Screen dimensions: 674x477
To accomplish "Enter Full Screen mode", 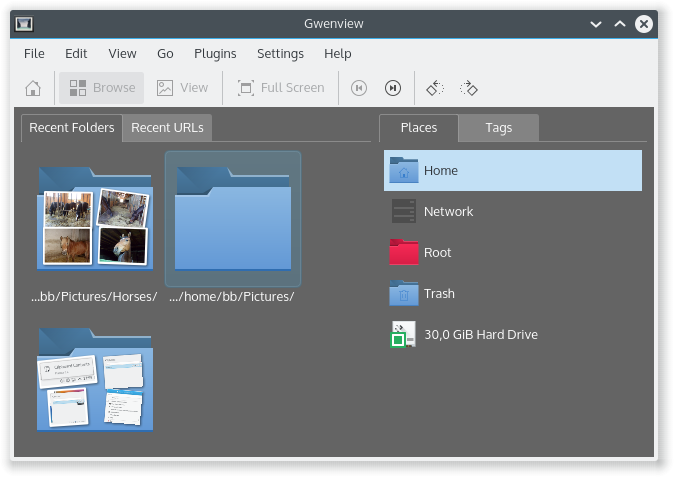I will click(x=281, y=88).
